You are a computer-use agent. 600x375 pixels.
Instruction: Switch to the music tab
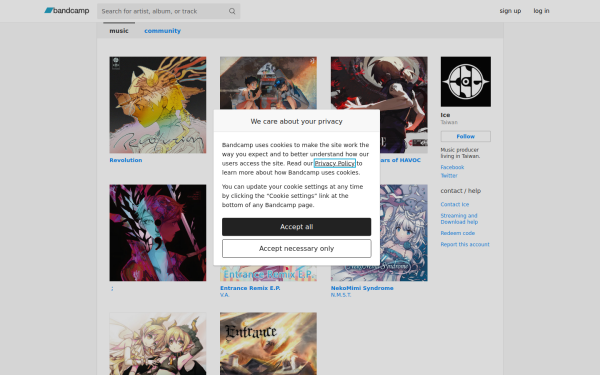(x=119, y=31)
